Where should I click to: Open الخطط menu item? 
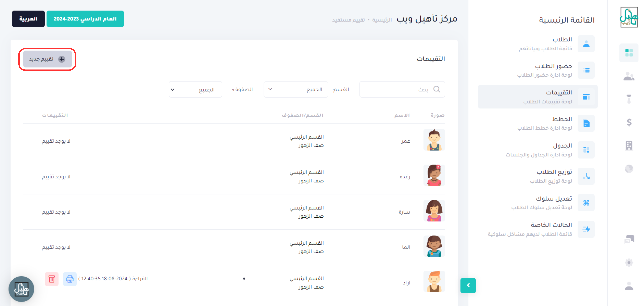[538, 123]
